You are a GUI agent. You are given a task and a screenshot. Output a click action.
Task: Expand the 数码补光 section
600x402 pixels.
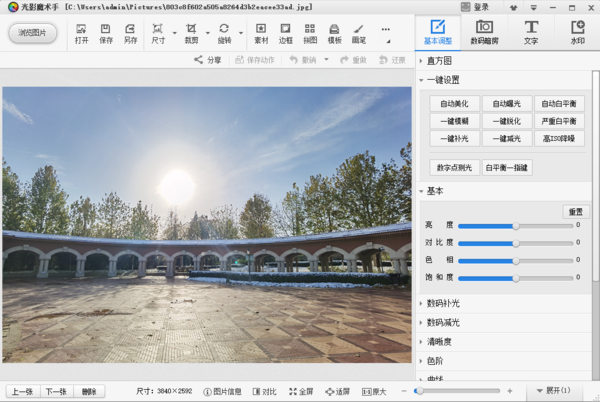[442, 303]
